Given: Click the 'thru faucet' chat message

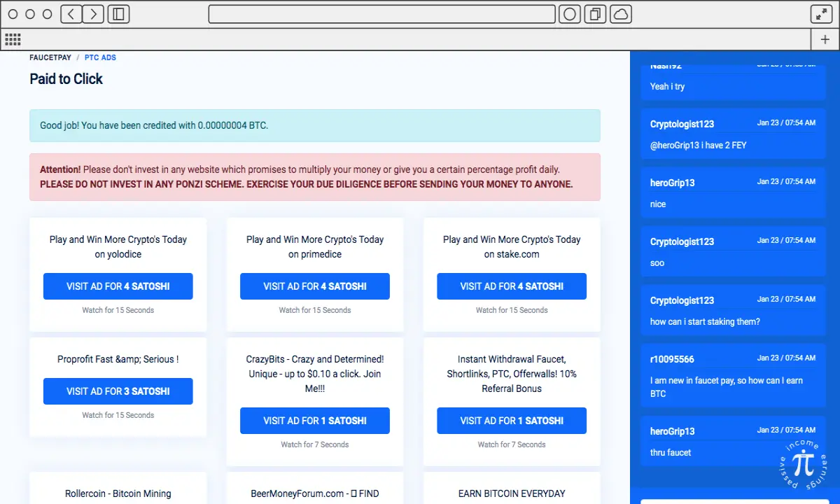Looking at the screenshot, I should click(671, 453).
